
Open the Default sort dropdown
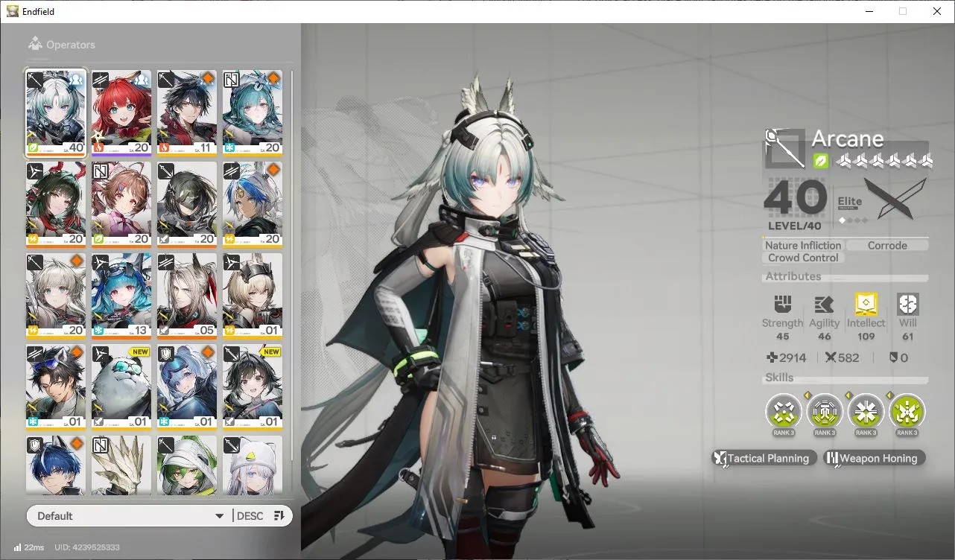[x=128, y=516]
